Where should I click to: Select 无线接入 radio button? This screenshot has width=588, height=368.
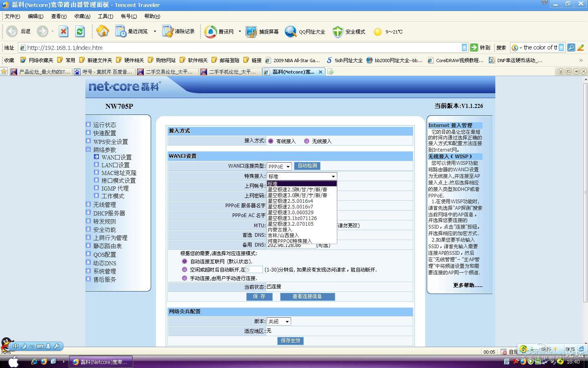point(307,141)
